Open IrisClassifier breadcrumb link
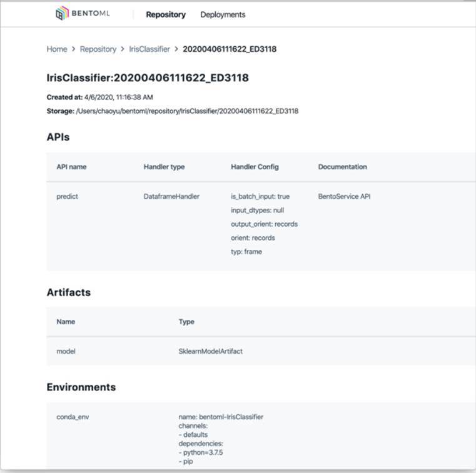Screen dimensions: 476x473 click(x=149, y=49)
